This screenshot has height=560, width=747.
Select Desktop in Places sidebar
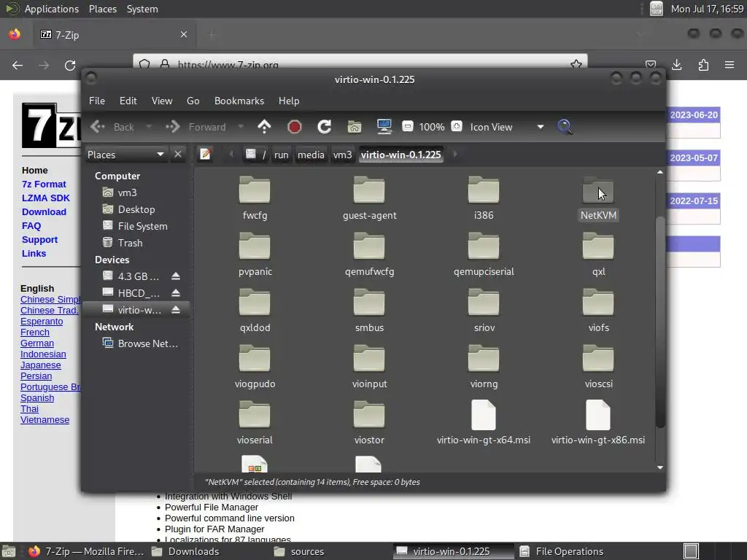(136, 209)
